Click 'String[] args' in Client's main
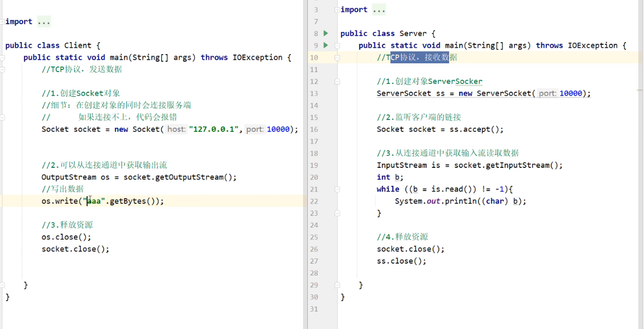644x329 pixels. (x=160, y=57)
